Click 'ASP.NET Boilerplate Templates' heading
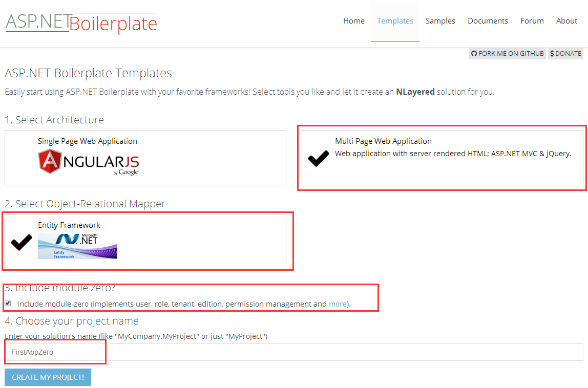 88,73
